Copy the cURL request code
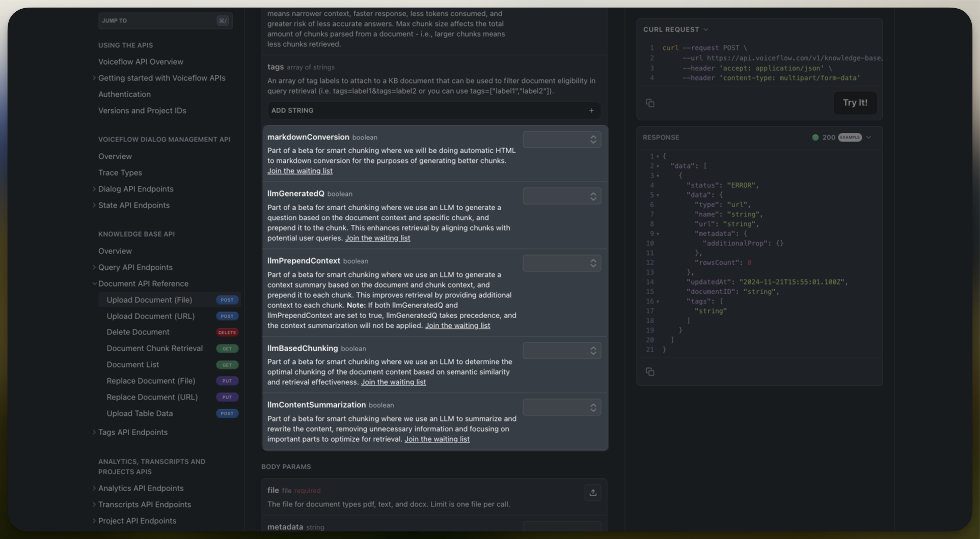980x539 pixels. [x=650, y=103]
